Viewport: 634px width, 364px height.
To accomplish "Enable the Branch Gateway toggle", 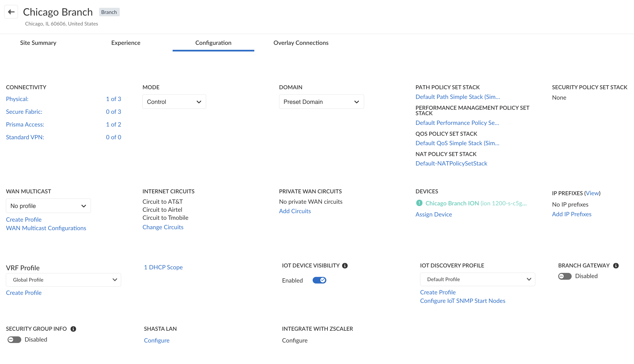I will pos(565,276).
